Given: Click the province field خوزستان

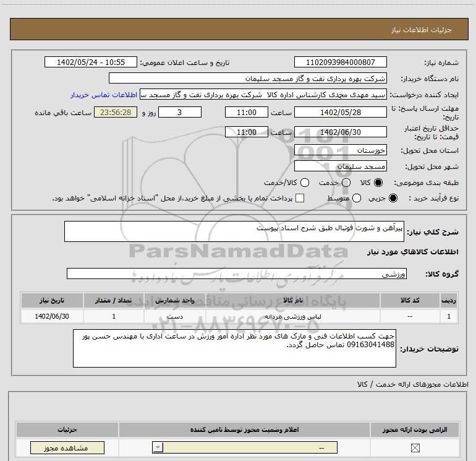Looking at the screenshot, I should [340, 150].
